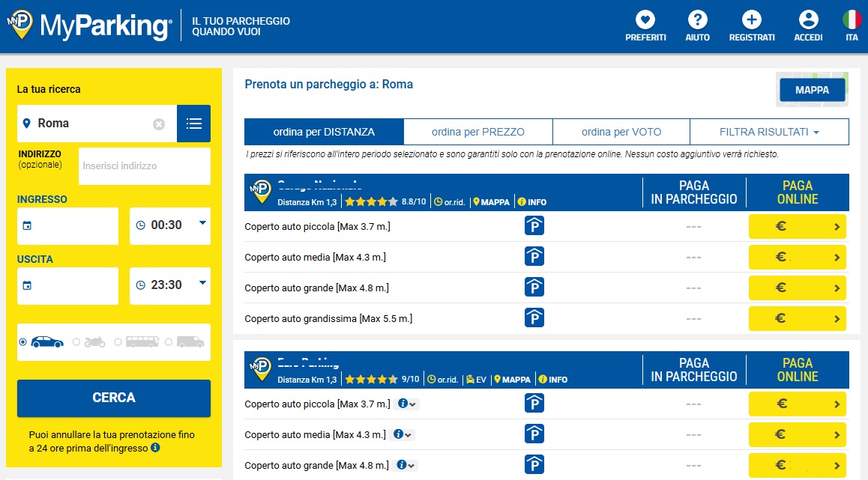
Task: Click parking P icon for Coperto auto grandissima
Action: [534, 318]
